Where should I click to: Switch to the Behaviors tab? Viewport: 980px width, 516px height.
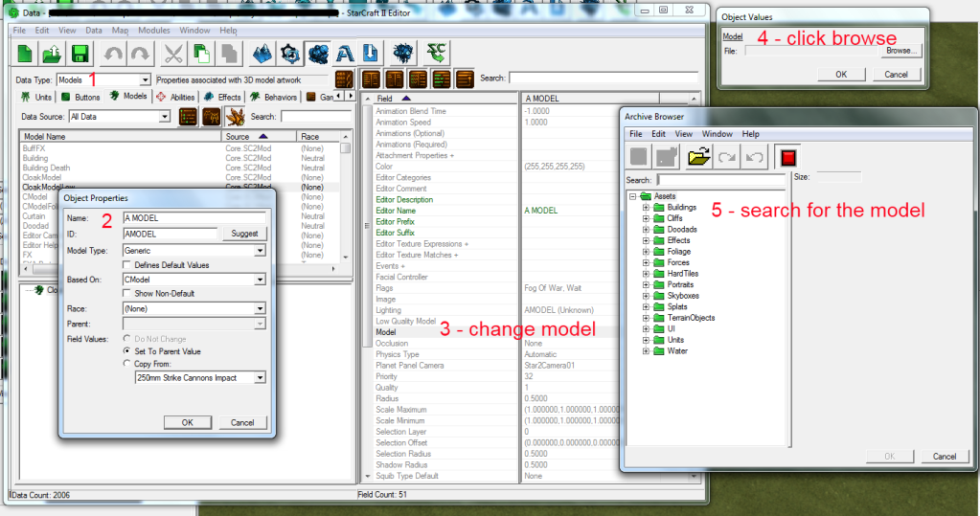pos(274,97)
